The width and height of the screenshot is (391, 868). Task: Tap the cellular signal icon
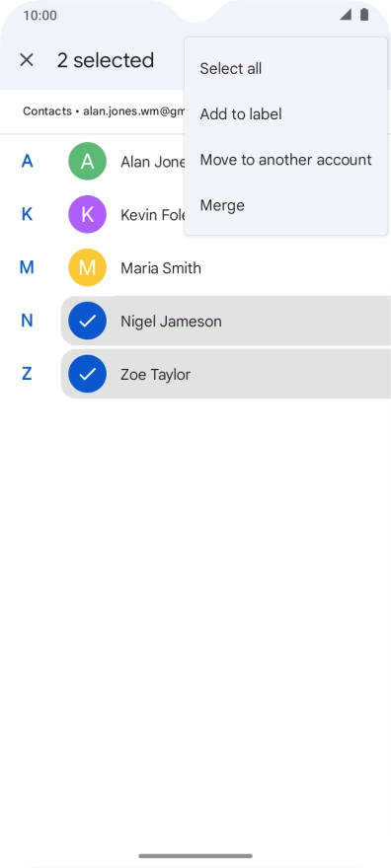pyautogui.click(x=345, y=15)
